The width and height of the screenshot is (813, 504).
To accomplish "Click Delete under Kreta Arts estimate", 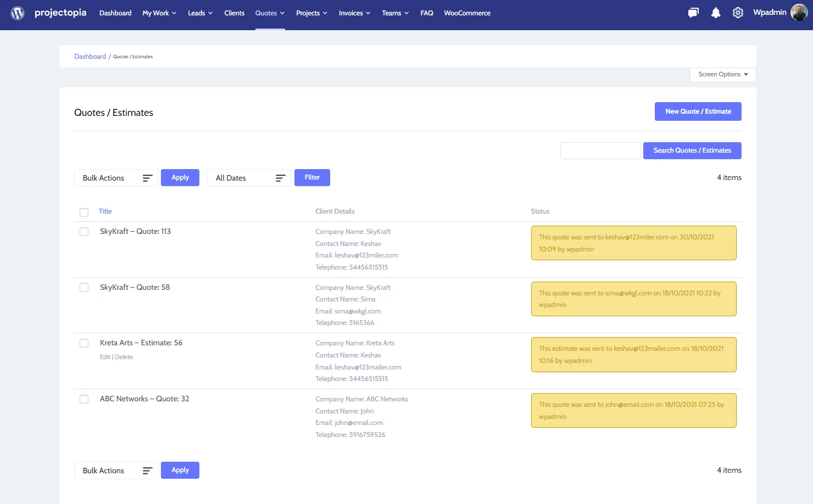I will [124, 357].
